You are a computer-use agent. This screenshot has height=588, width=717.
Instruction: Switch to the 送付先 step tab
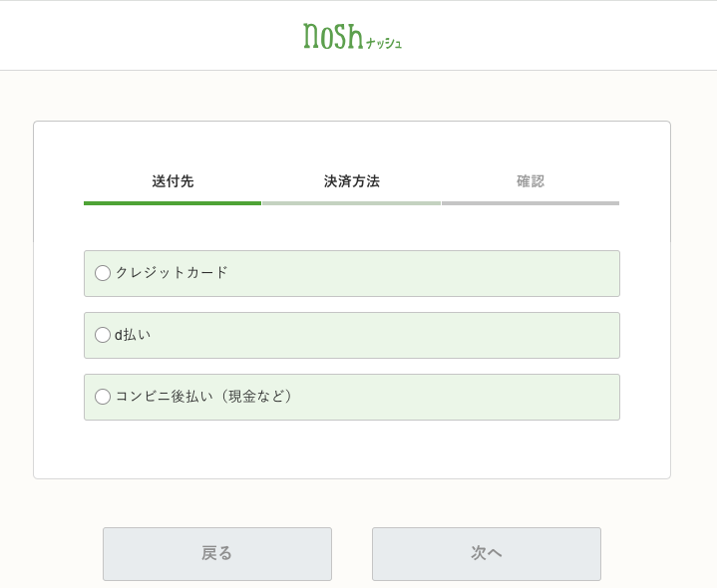tap(173, 181)
